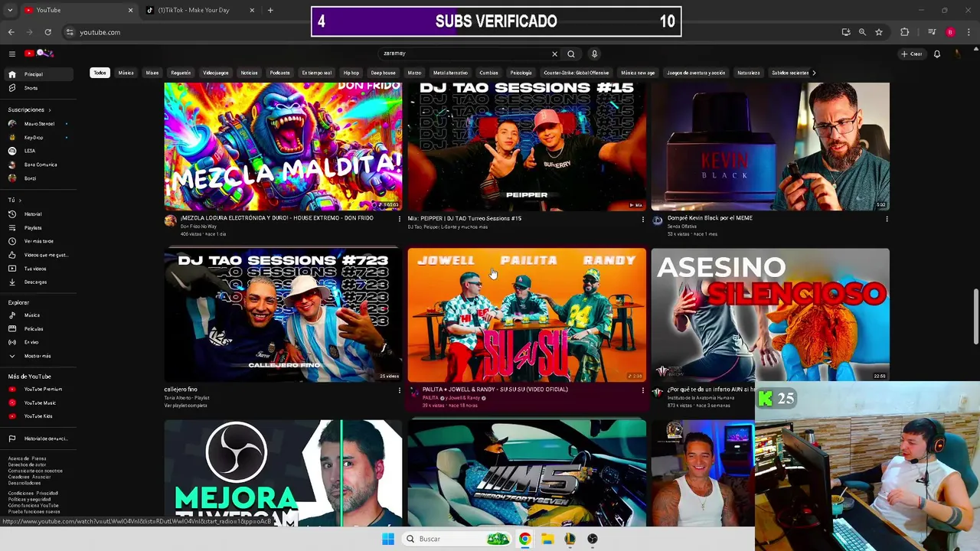Reload the page in browser

(47, 32)
